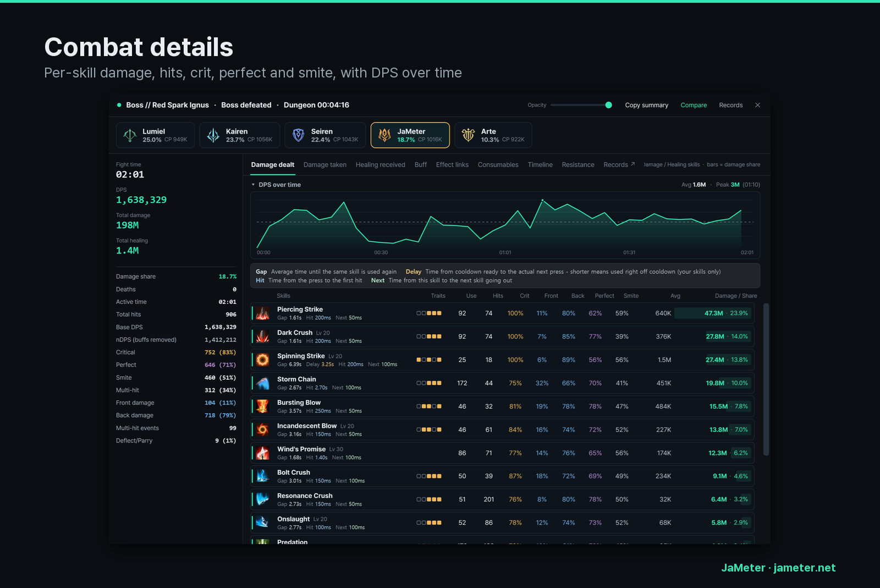Click Copy summary
The height and width of the screenshot is (588, 880).
point(647,105)
